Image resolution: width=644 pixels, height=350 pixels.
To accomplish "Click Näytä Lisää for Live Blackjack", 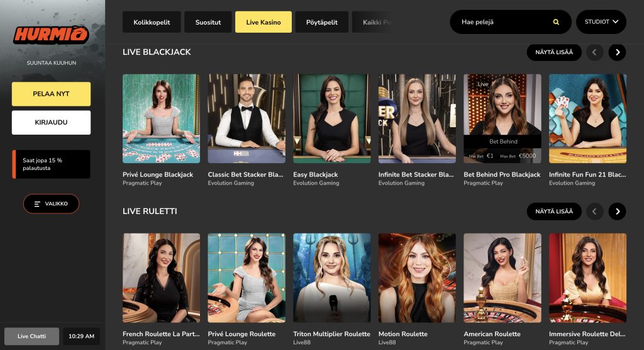I will tap(554, 52).
